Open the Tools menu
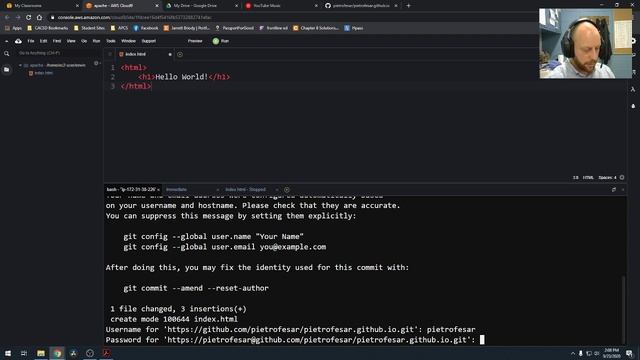This screenshot has height=360, width=640. (111, 41)
